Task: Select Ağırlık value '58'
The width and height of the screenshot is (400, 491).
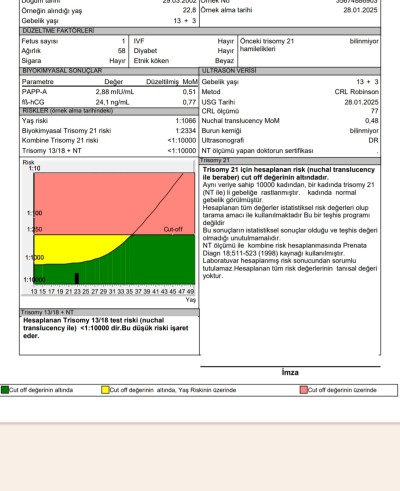Action: (122, 51)
